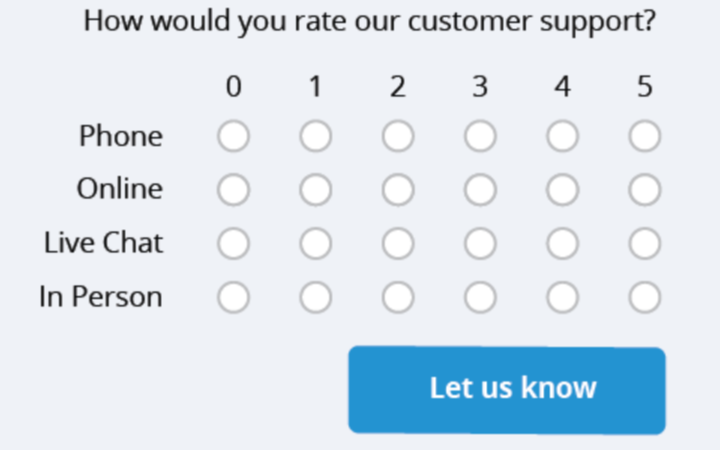The width and height of the screenshot is (720, 450).
Task: Give Online support a 0
Action: pos(233,189)
